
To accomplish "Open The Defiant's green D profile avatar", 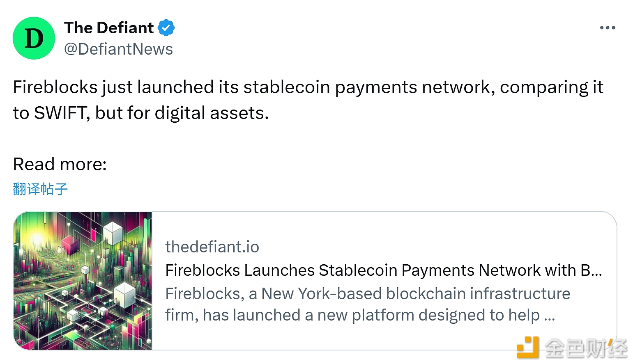I will 34,38.
